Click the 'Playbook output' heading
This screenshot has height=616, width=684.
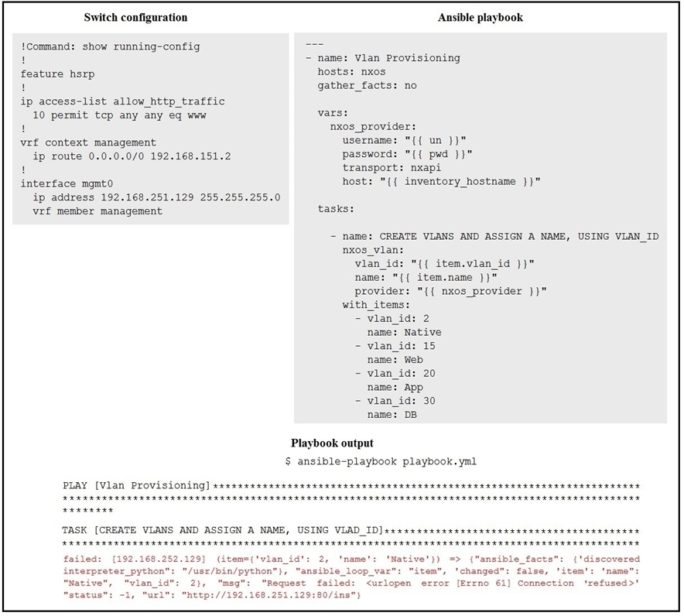click(x=332, y=443)
